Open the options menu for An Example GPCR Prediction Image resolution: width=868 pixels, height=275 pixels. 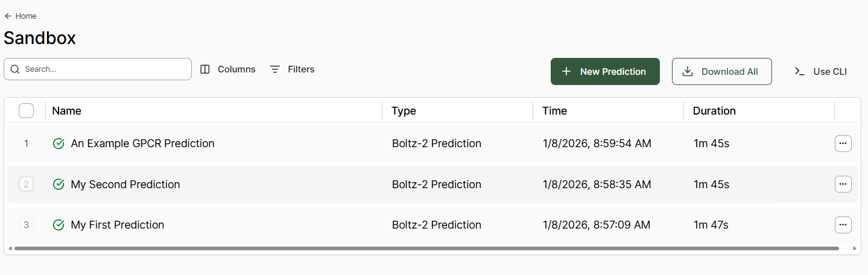[x=843, y=144]
